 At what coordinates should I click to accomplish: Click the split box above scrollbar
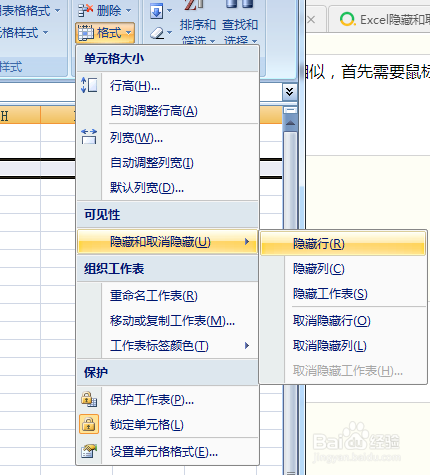pyautogui.click(x=290, y=110)
